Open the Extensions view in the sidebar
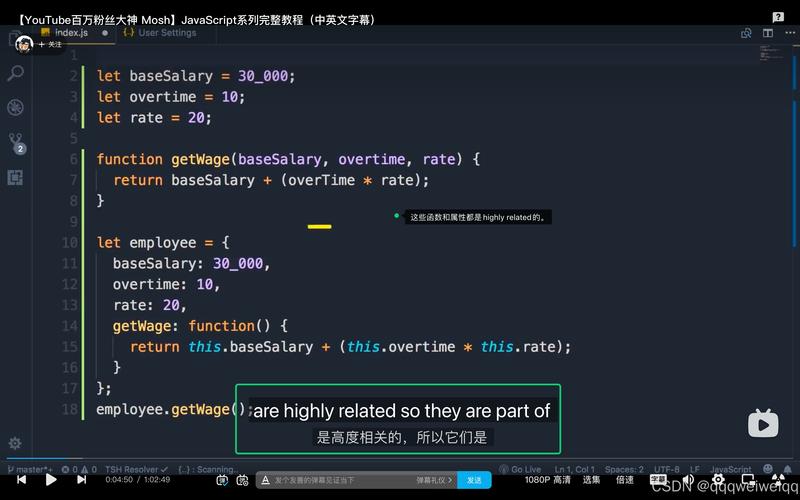800x500 pixels. (15, 177)
